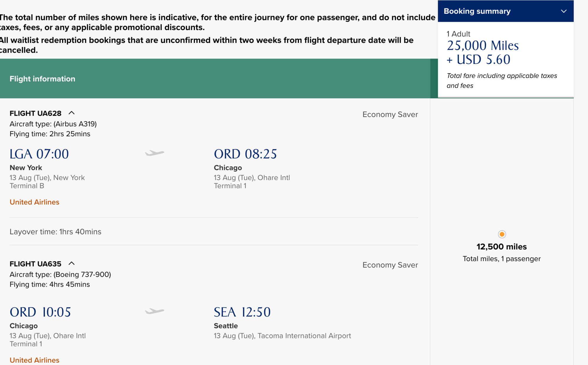Click plane icon between ORD and SEA
The image size is (588, 365).
[x=155, y=311]
